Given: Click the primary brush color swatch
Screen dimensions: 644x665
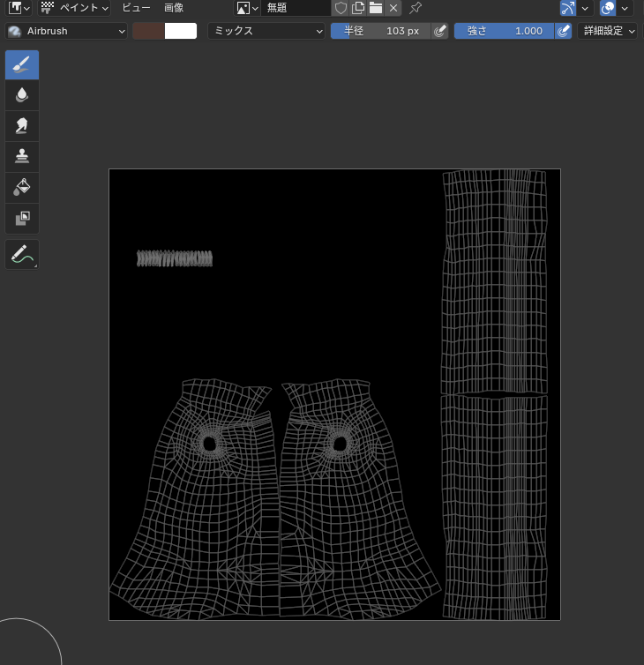Looking at the screenshot, I should 148,31.
